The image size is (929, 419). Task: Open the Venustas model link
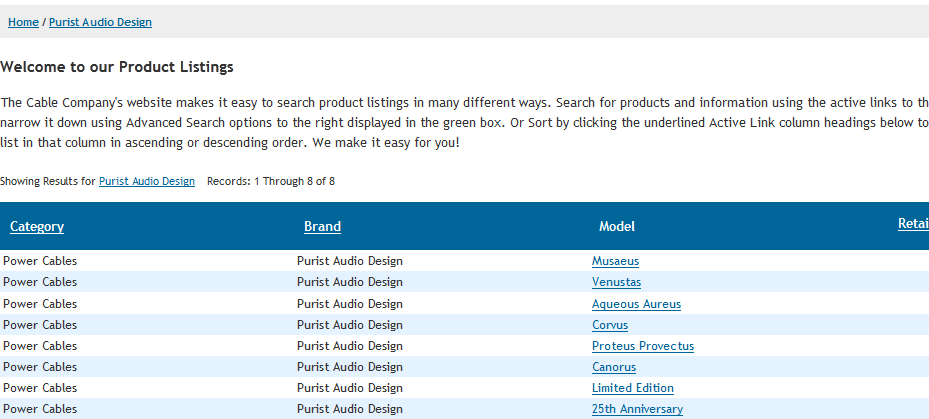click(616, 282)
